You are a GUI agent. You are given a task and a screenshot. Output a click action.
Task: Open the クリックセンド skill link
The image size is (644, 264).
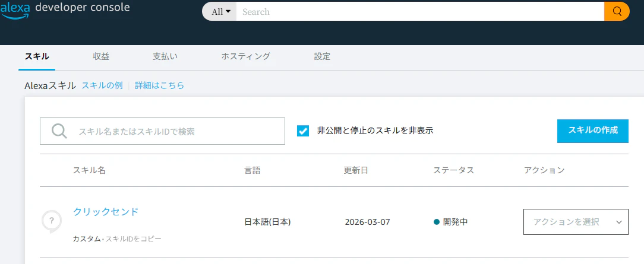click(106, 212)
